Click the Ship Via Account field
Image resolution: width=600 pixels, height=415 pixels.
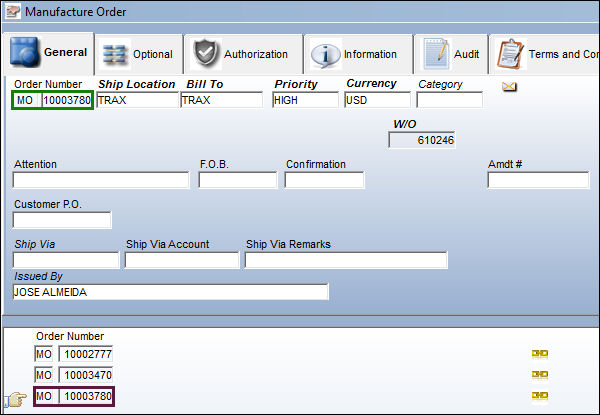[x=182, y=260]
